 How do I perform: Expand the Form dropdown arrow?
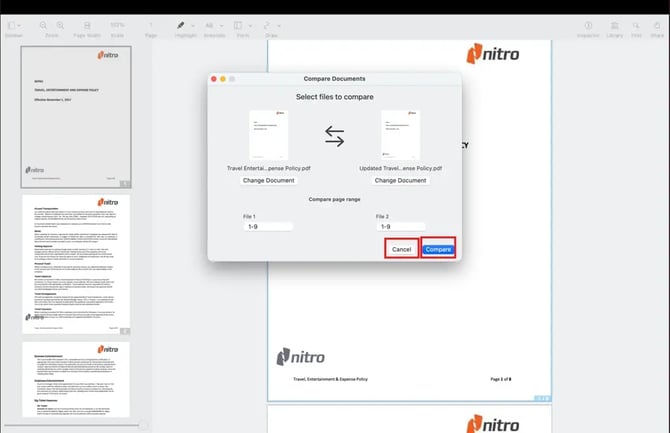point(250,26)
